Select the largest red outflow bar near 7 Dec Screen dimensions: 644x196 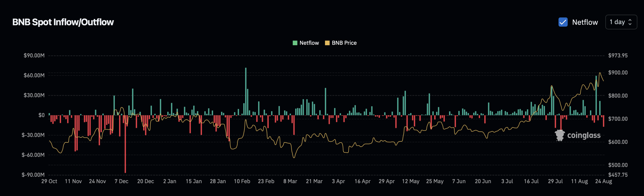125,144
